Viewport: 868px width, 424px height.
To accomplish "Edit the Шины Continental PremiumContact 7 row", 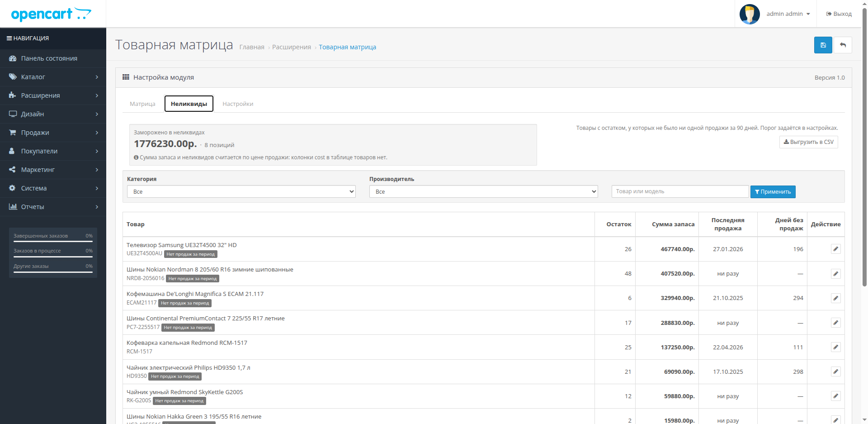I will (x=836, y=323).
